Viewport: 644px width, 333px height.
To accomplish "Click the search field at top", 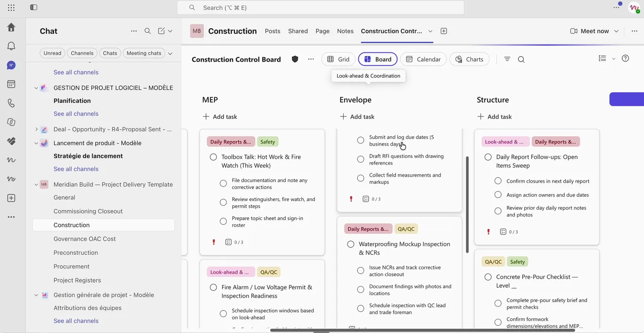I will click(321, 8).
